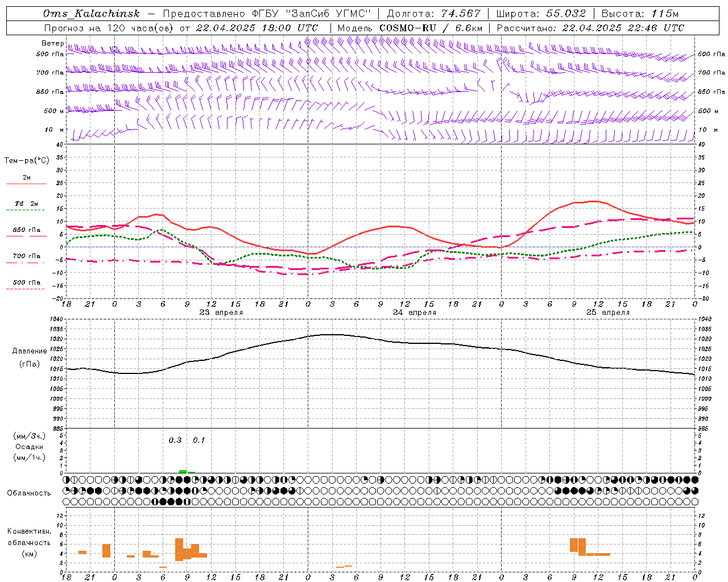Viewport: 728px width, 582px height.
Task: Click the computed time "22.04.2025 22:46 UTC"
Action: coord(623,28)
